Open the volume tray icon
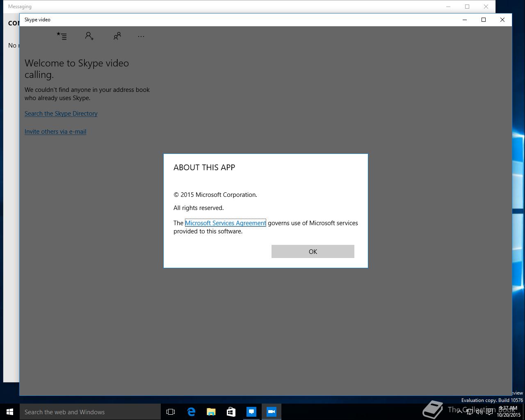Screen dimensions: 525x420 [479, 412]
